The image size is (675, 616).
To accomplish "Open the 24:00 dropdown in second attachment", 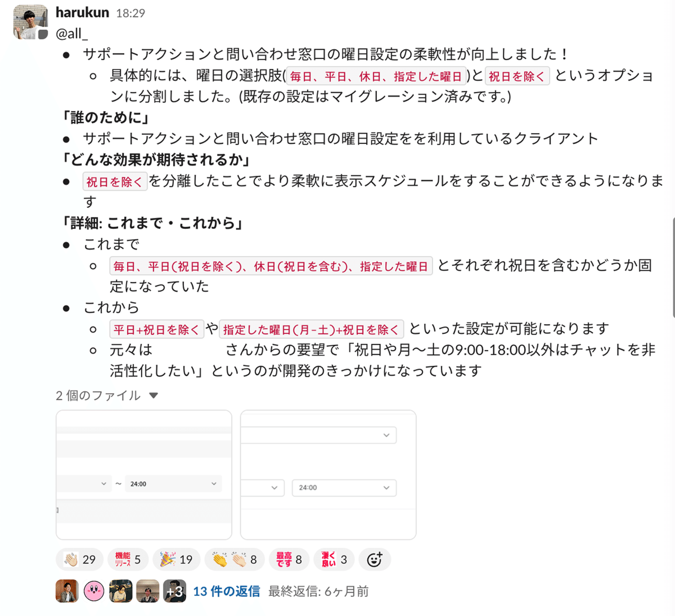I will click(344, 488).
